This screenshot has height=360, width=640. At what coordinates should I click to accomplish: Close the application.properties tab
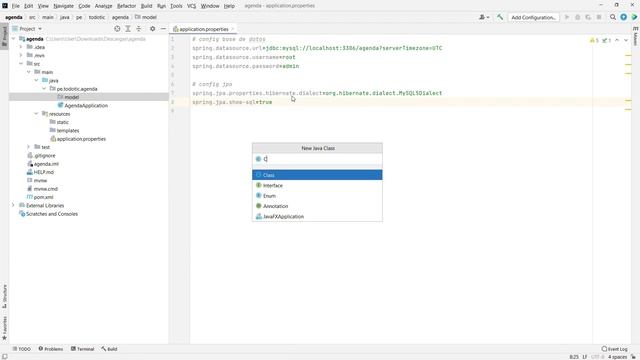(233, 29)
